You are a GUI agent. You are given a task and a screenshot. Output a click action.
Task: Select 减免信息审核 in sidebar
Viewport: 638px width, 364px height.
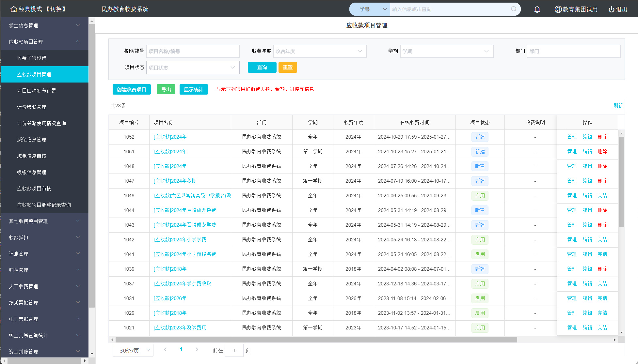pyautogui.click(x=32, y=156)
